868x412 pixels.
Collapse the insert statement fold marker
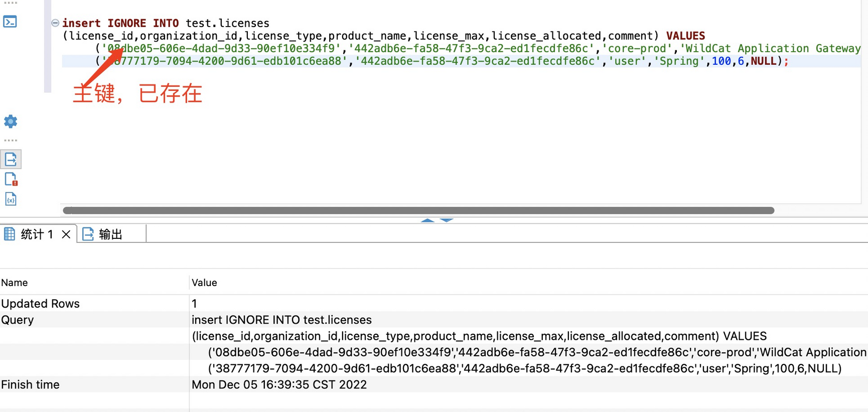click(55, 23)
